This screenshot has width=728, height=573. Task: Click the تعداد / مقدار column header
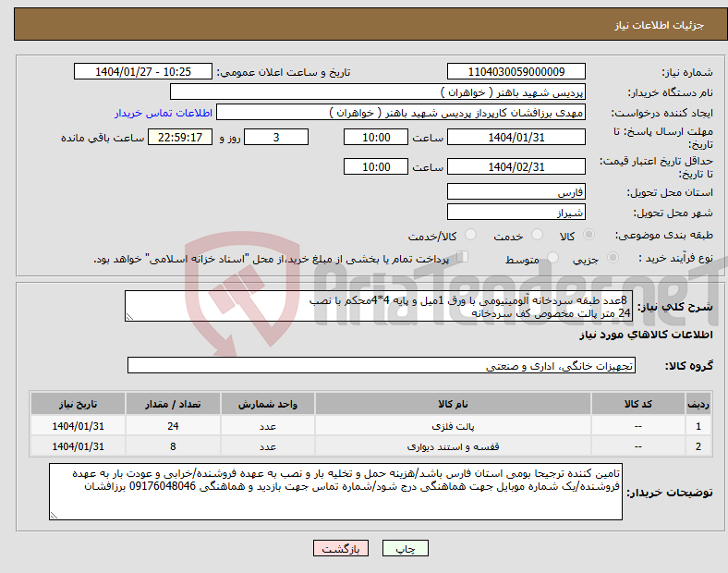[x=173, y=404]
